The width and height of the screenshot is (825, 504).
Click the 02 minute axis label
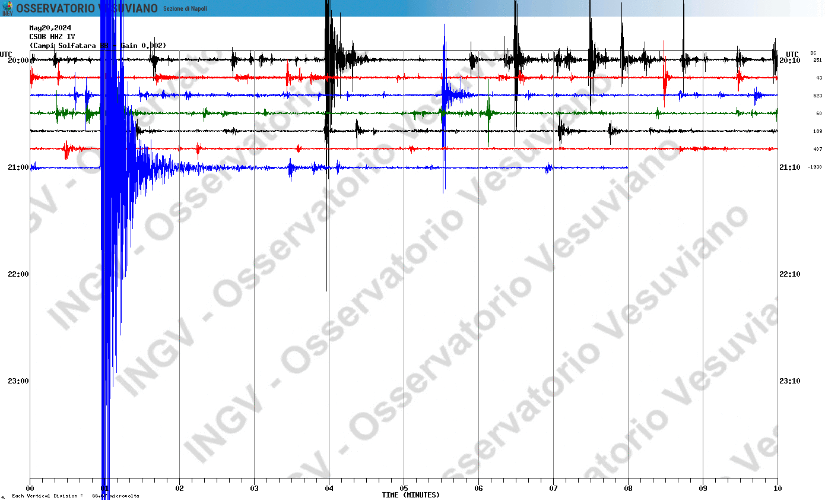(x=179, y=489)
